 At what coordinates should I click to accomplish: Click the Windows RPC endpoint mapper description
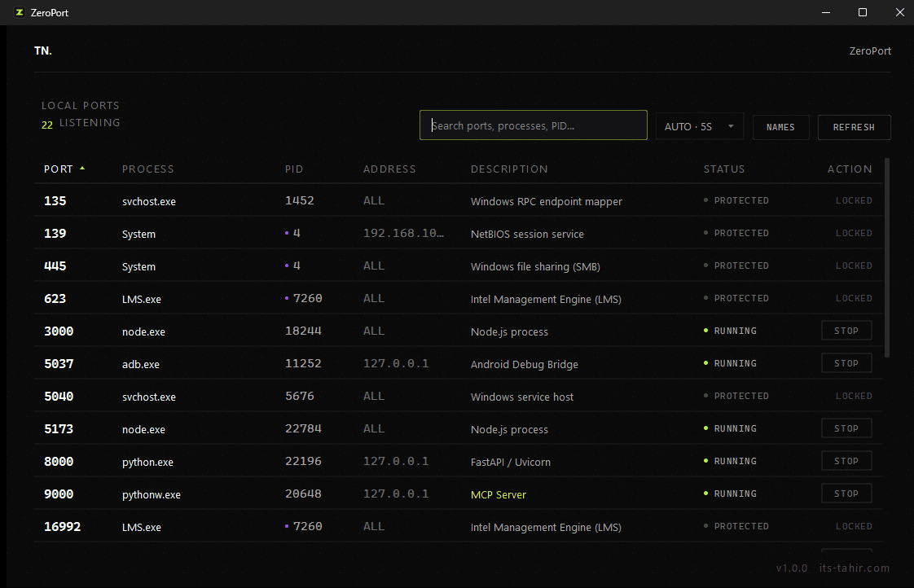coord(546,202)
